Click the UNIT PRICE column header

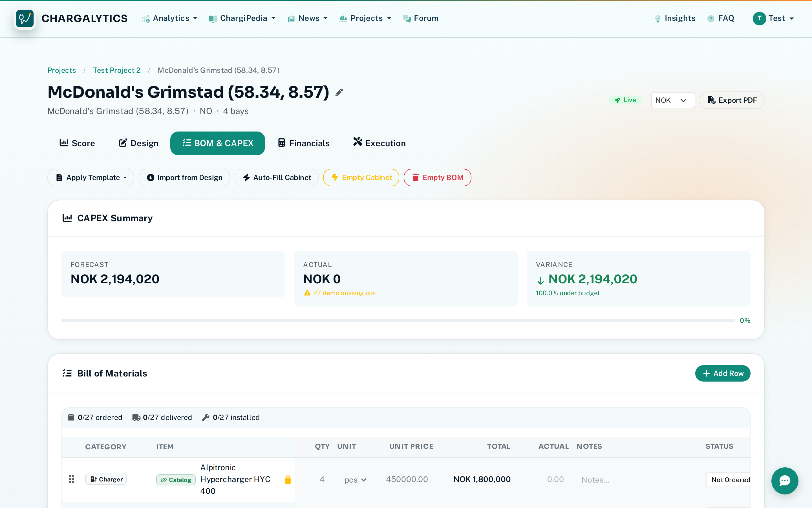411,446
